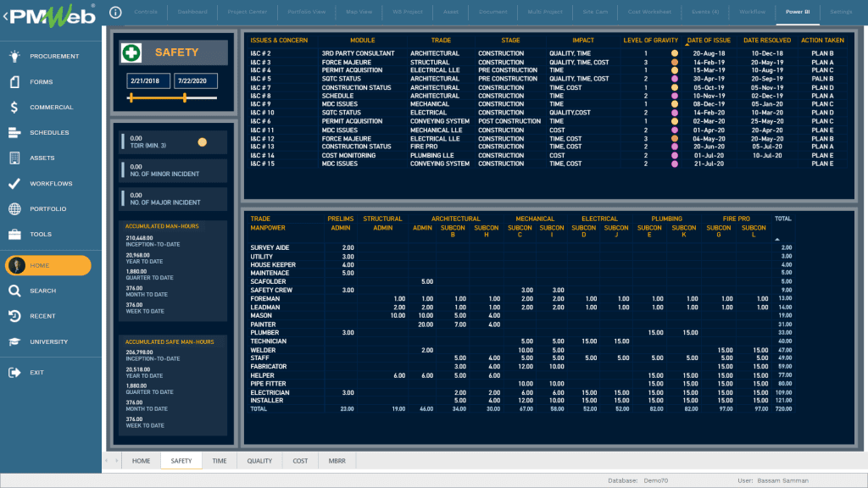Click the bottom tab strip left arrow
The image size is (868, 488).
click(x=107, y=460)
